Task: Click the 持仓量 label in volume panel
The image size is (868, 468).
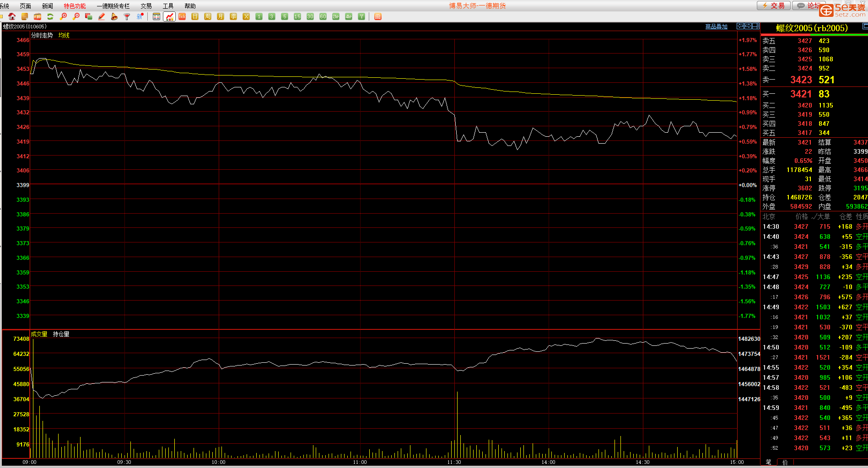Action: 61,334
